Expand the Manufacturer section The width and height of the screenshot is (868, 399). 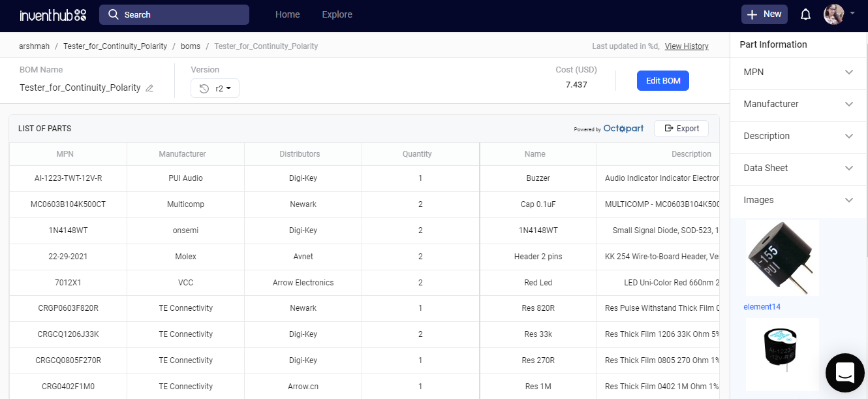[x=799, y=104]
